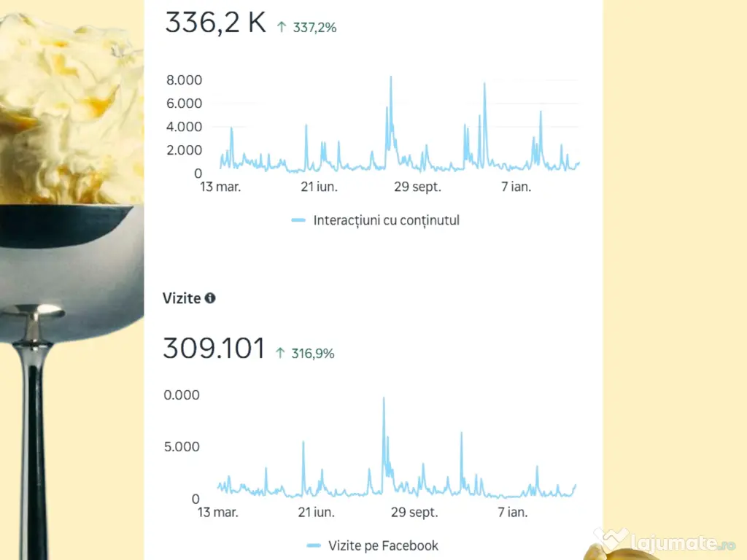747x560 pixels.
Task: Click the 5.000 y-axis label in visits chart
Action: (x=182, y=446)
